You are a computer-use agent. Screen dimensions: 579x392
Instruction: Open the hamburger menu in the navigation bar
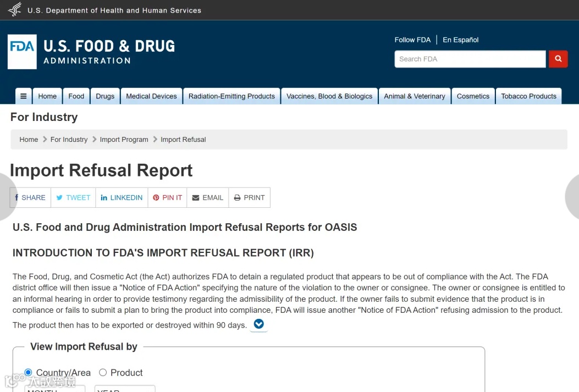[x=23, y=96]
